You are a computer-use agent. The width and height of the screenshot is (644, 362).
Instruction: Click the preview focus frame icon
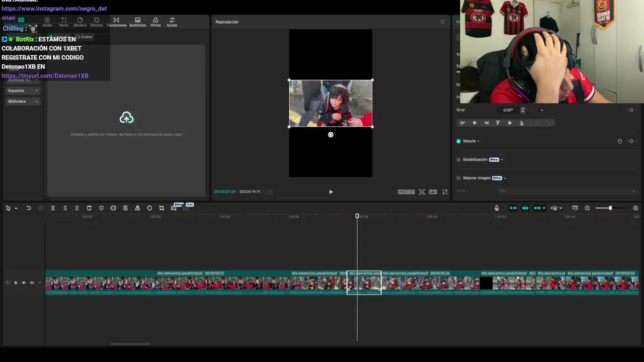pyautogui.click(x=422, y=192)
